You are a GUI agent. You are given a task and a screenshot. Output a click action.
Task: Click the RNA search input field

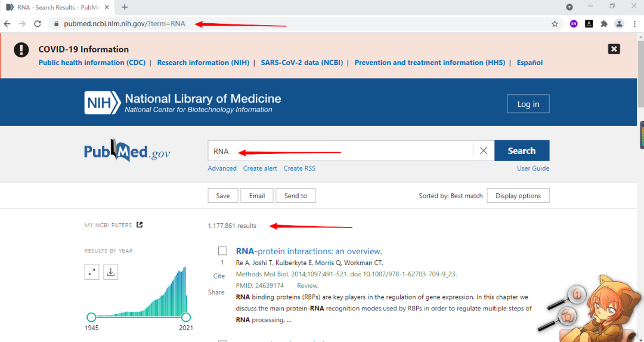pyautogui.click(x=341, y=151)
